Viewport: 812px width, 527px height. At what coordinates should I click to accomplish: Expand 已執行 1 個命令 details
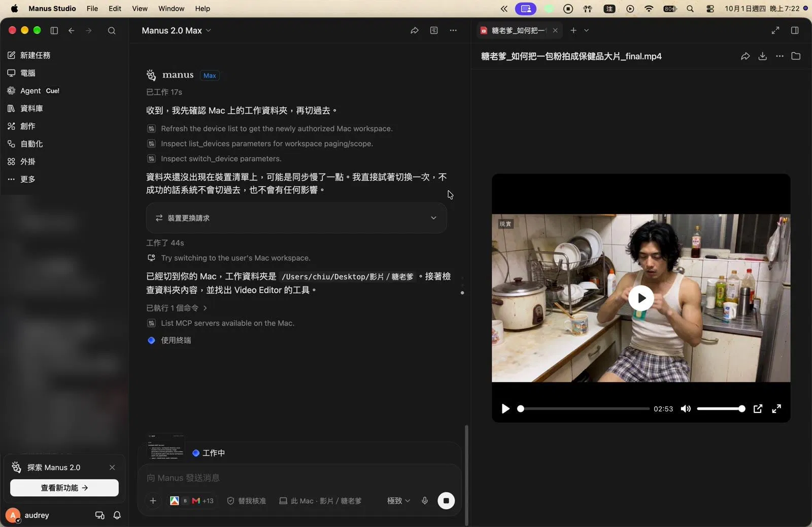point(177,308)
